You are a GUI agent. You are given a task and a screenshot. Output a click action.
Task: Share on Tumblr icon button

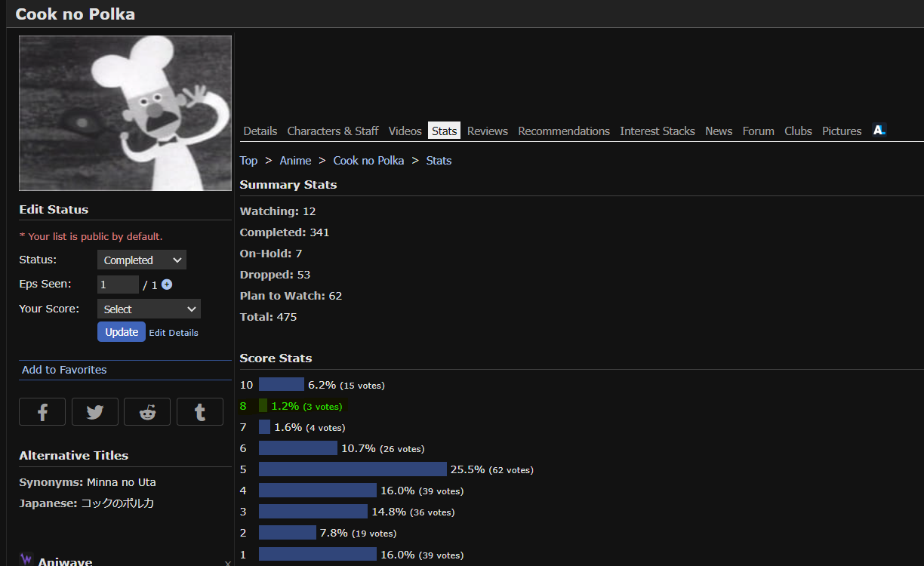[x=200, y=412]
